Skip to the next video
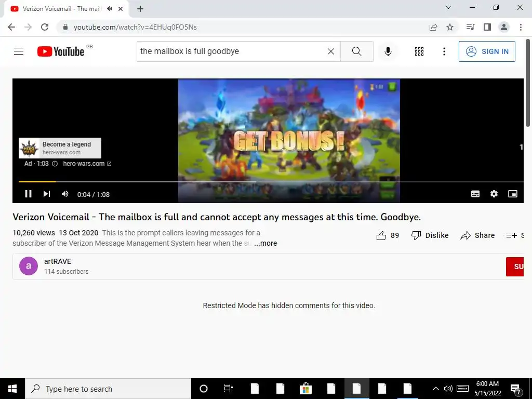Screen dimensions: 532x399 pos(46,194)
